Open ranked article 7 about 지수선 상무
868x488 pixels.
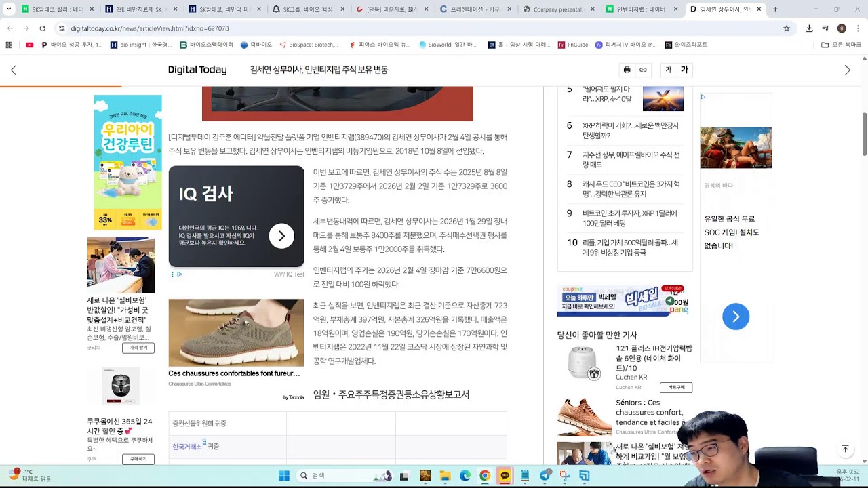tap(631, 159)
